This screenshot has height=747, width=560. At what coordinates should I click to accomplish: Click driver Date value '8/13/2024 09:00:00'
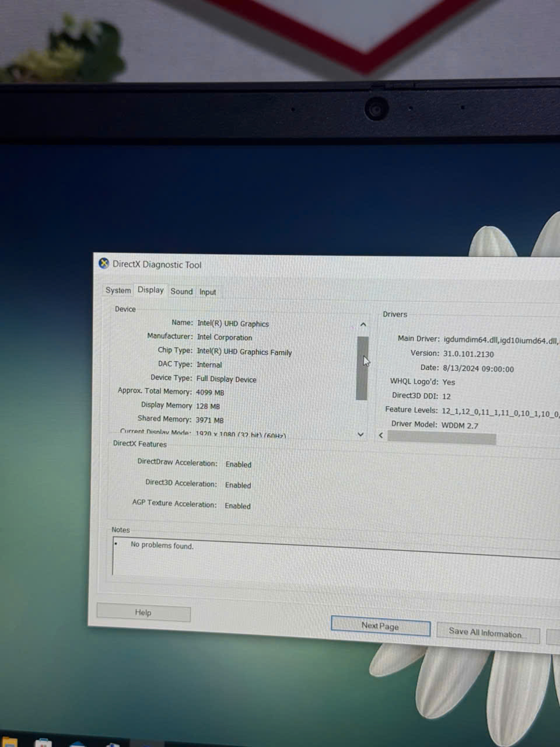478,369
